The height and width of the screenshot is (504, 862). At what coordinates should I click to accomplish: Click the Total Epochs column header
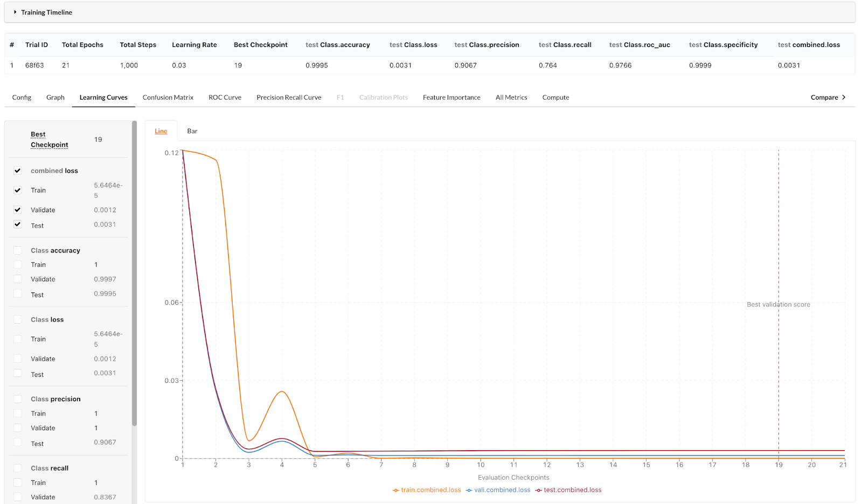coord(82,45)
